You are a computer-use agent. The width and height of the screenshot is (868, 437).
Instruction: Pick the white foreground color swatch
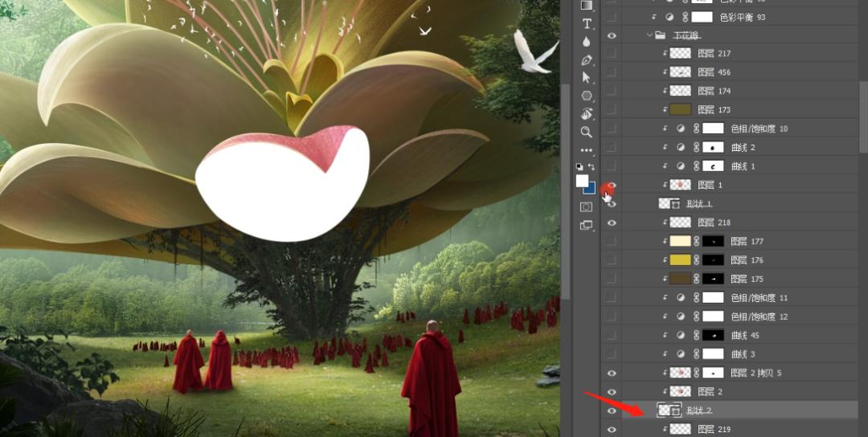(x=582, y=181)
